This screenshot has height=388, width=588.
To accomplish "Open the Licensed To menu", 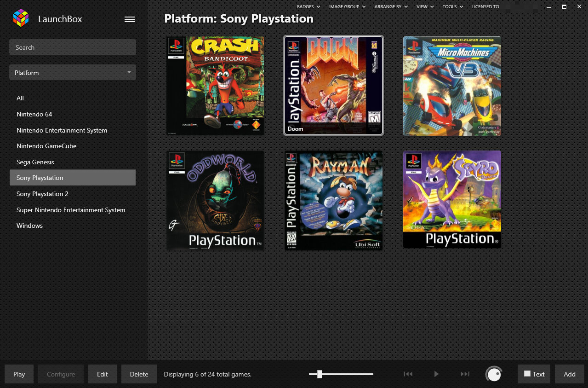I will point(485,7).
